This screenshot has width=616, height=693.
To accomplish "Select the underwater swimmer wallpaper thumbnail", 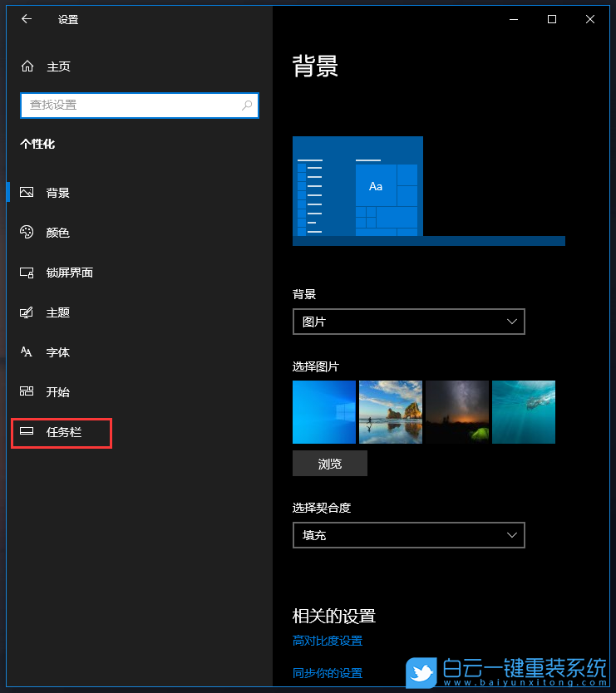I will click(524, 412).
